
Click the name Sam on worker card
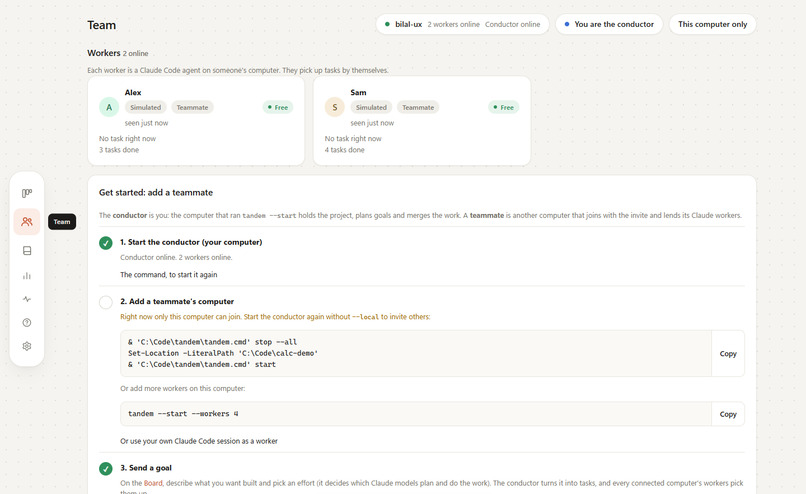point(358,93)
